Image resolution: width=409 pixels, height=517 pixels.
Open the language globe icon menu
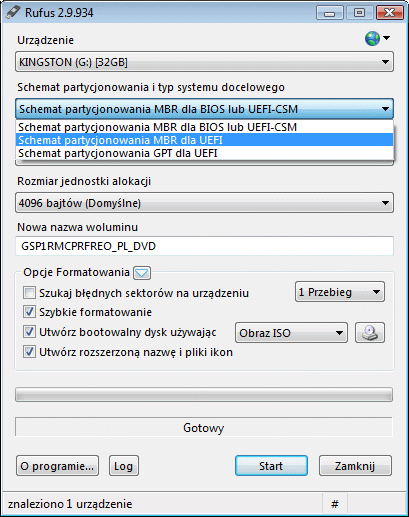point(377,39)
